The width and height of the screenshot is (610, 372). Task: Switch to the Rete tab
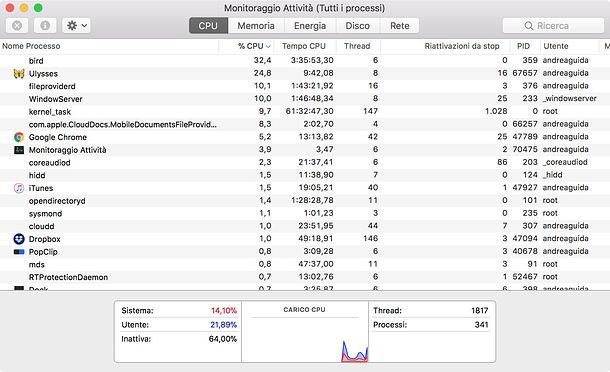point(400,26)
